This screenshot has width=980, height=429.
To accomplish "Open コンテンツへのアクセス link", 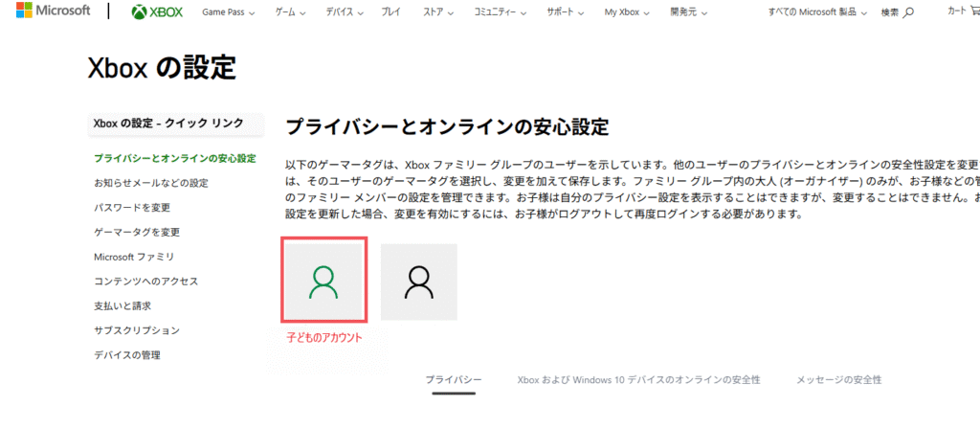I will (x=145, y=282).
